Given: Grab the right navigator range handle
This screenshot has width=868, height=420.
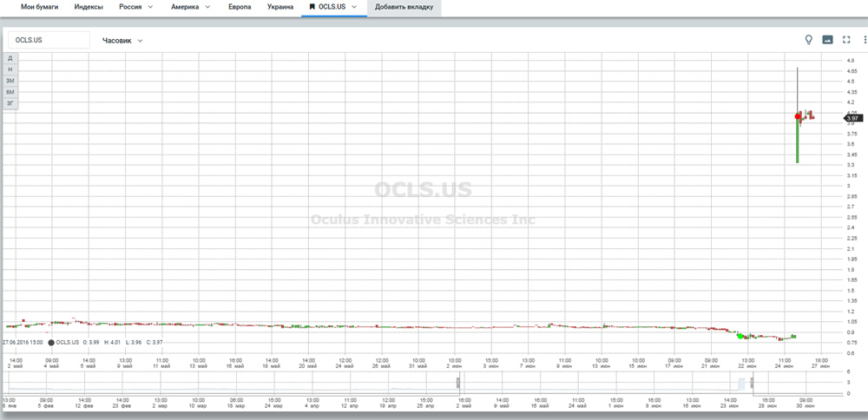Looking at the screenshot, I should pos(753,383).
